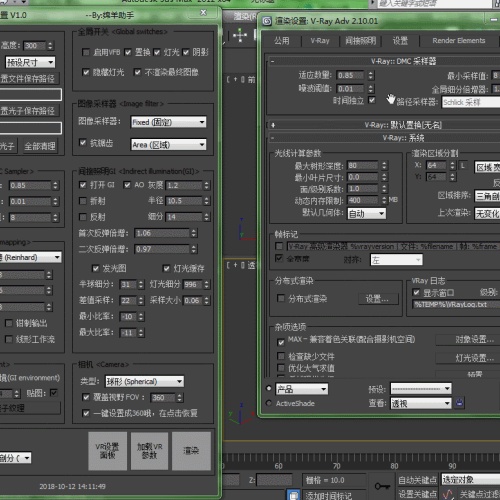Switch to the V-Ray tab
500x500 pixels.
click(x=320, y=41)
